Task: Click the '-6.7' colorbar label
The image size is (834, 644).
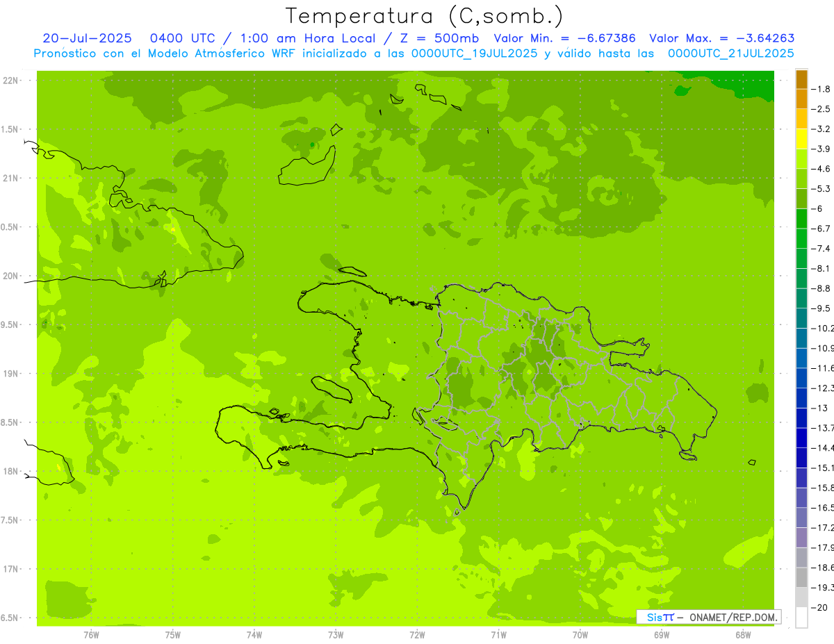Action: [821, 229]
